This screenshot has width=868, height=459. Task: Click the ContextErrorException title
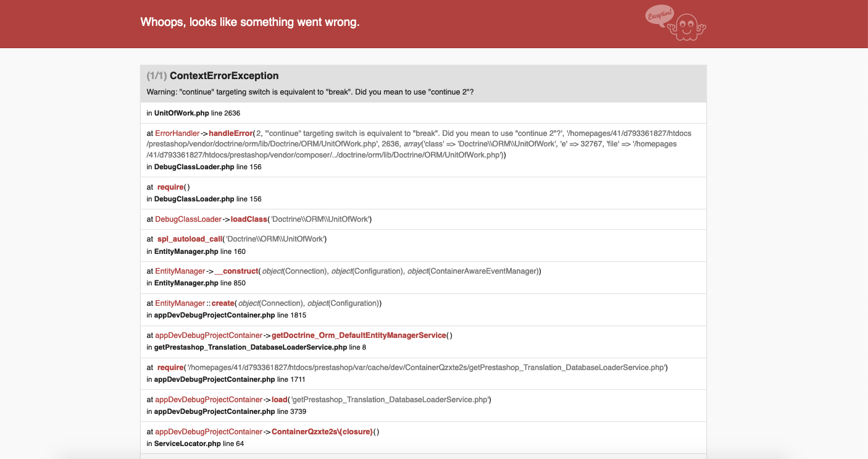click(224, 76)
